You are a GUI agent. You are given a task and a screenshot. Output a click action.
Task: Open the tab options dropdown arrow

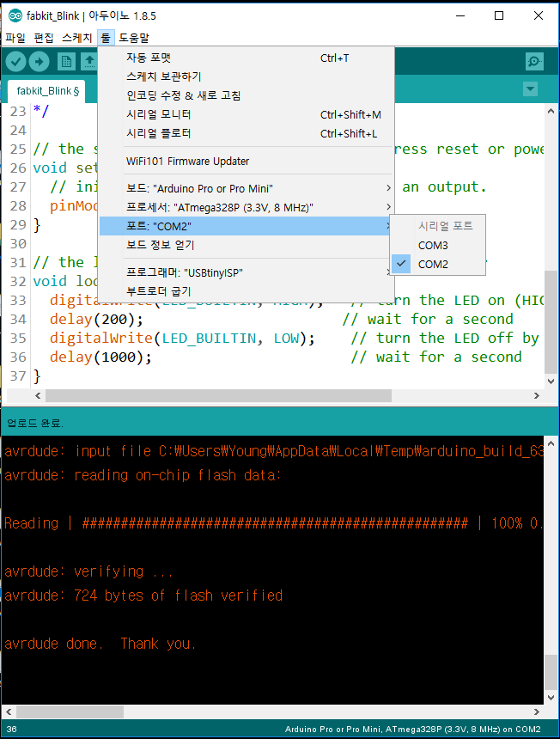530,89
